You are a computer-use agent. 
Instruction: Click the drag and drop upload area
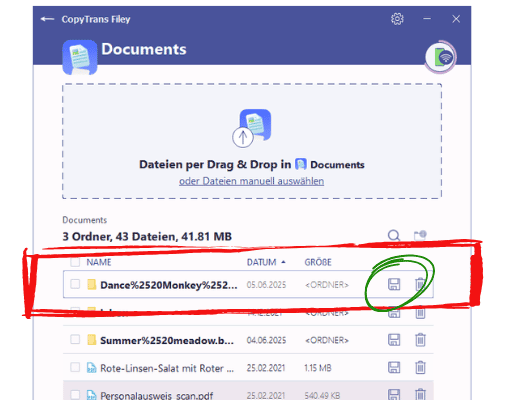point(252,141)
